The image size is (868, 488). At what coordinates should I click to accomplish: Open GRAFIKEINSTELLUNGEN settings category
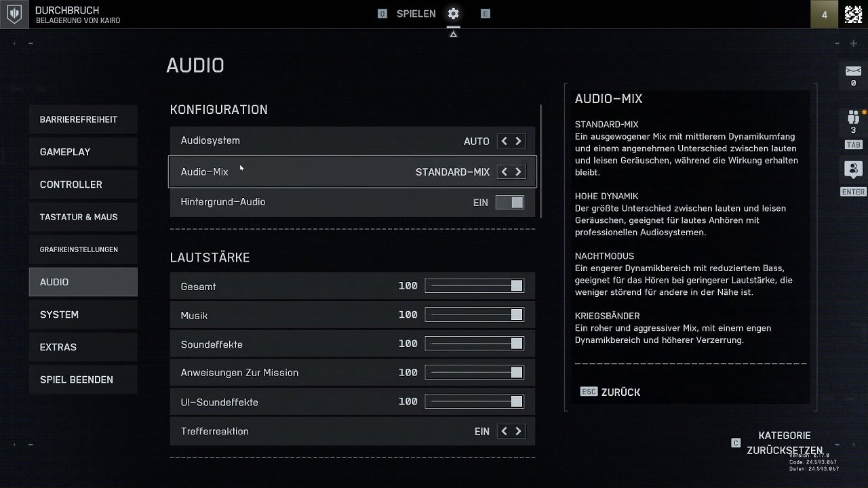(x=83, y=249)
